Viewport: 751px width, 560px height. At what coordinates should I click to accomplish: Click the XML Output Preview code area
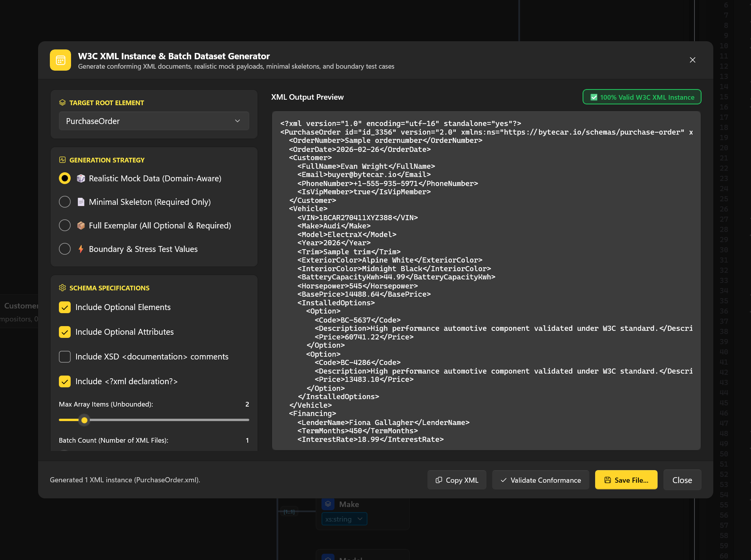coord(486,281)
